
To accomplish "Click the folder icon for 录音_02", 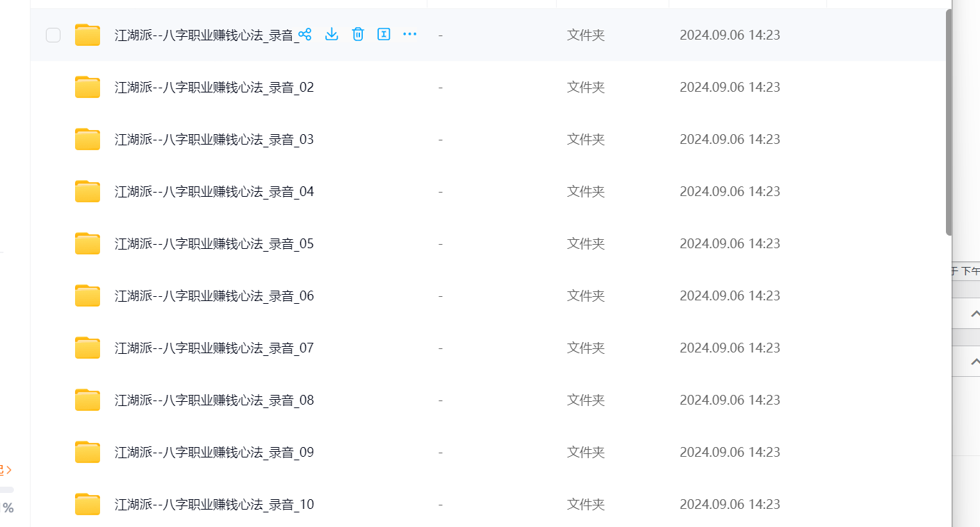I will pos(88,87).
